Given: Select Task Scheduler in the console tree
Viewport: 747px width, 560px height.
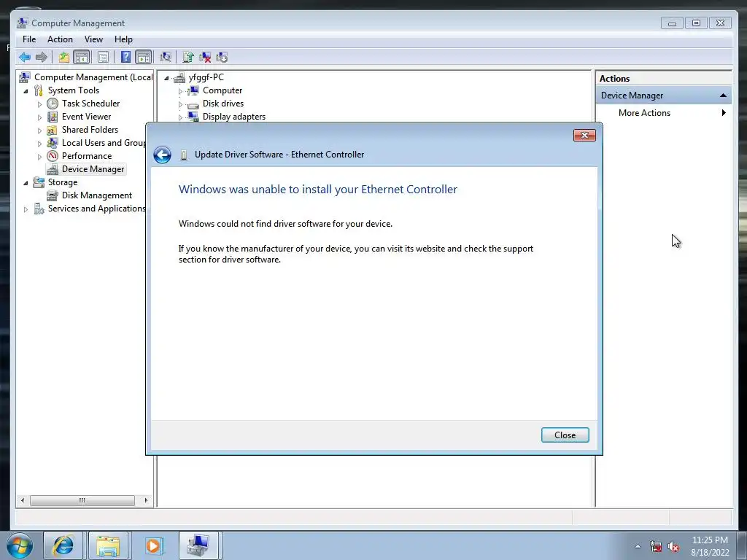Looking at the screenshot, I should 90,104.
